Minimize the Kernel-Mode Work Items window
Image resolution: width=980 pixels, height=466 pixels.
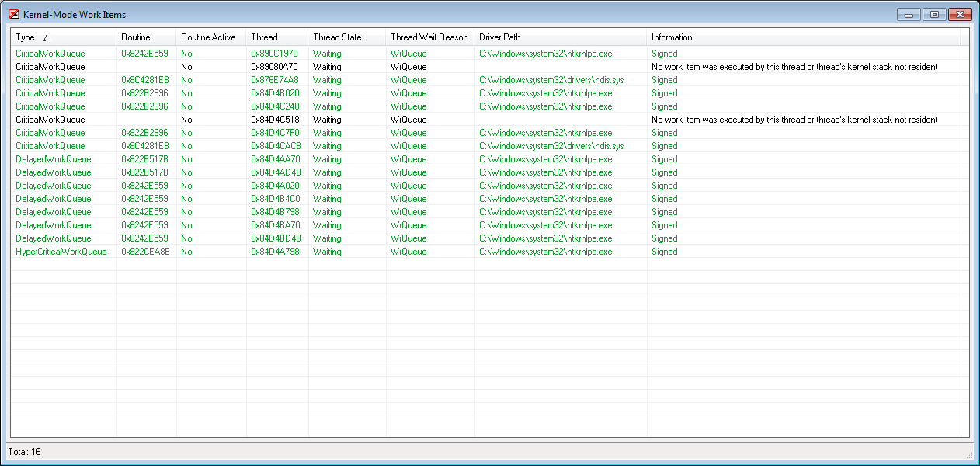[x=908, y=14]
